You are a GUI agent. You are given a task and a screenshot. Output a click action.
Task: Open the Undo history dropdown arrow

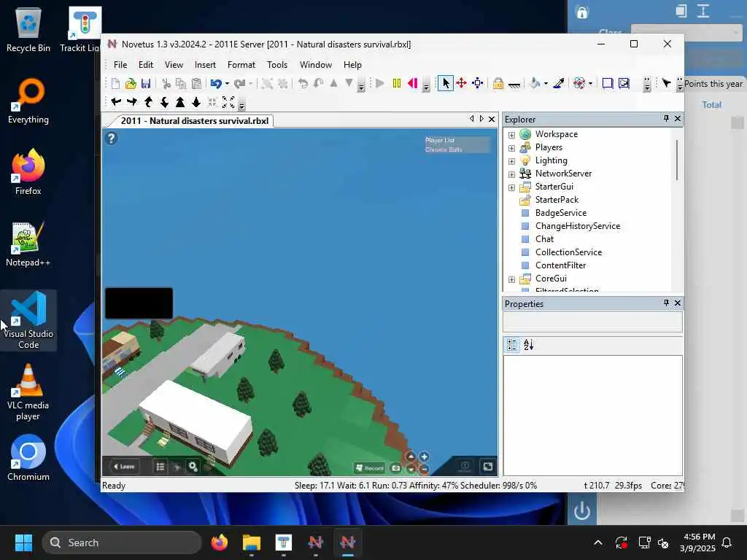point(227,84)
